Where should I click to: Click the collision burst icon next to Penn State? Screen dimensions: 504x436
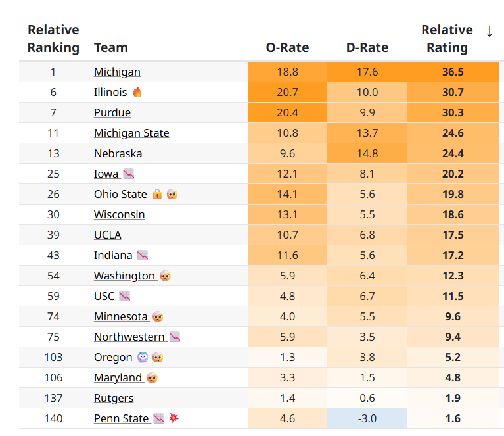tap(174, 418)
